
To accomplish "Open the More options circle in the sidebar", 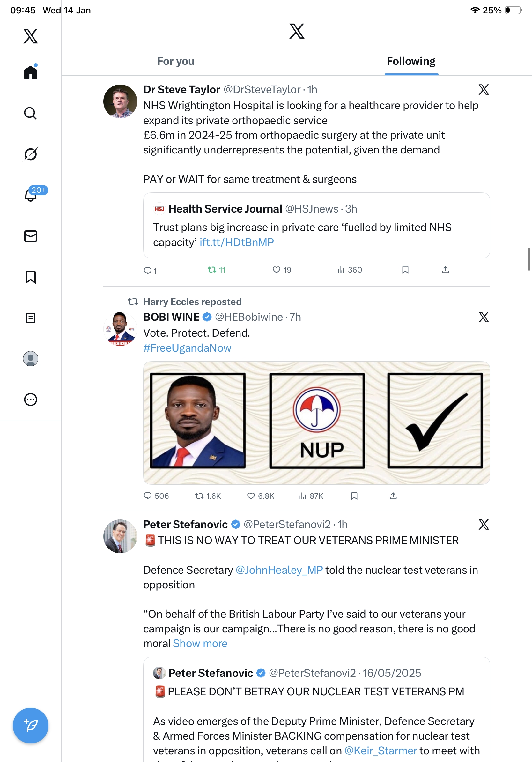I will click(x=31, y=399).
